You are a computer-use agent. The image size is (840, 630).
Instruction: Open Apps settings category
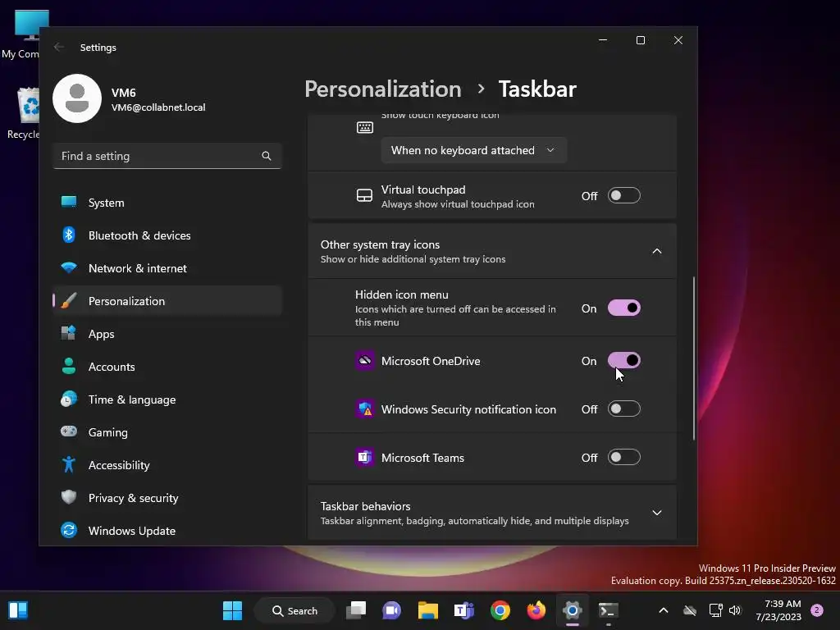(167, 334)
